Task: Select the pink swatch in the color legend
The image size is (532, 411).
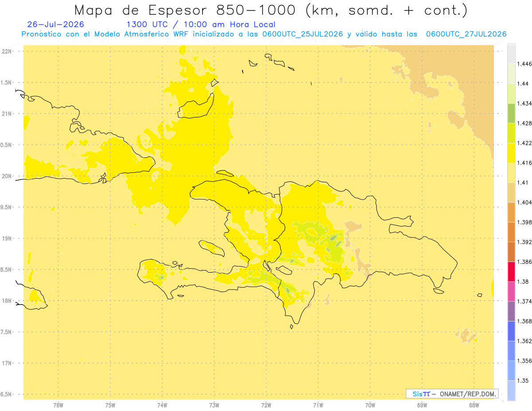Action: pos(511,291)
